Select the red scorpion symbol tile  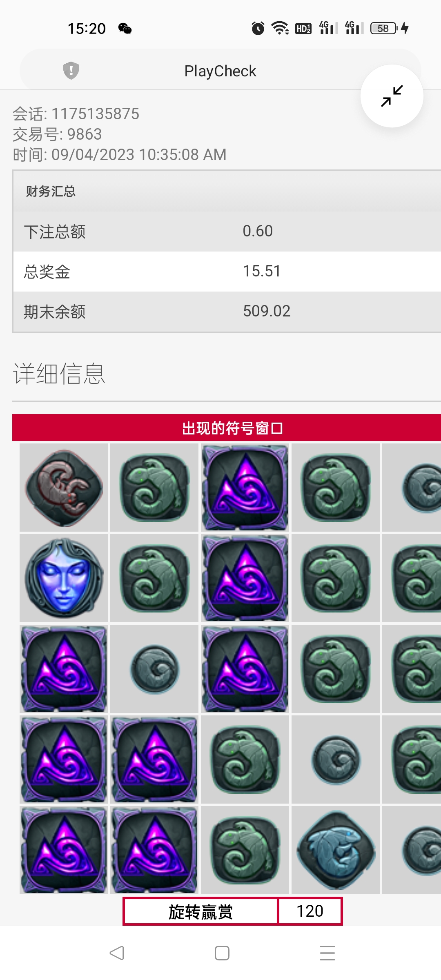(64, 488)
